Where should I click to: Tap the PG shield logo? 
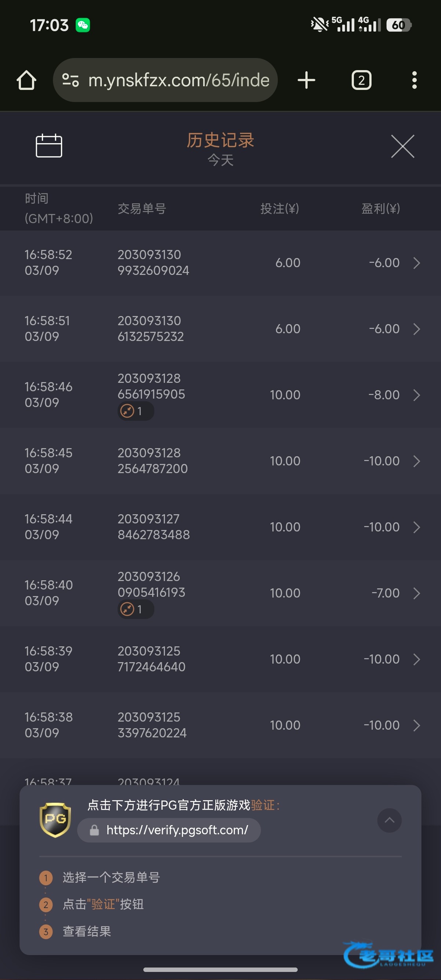[55, 820]
